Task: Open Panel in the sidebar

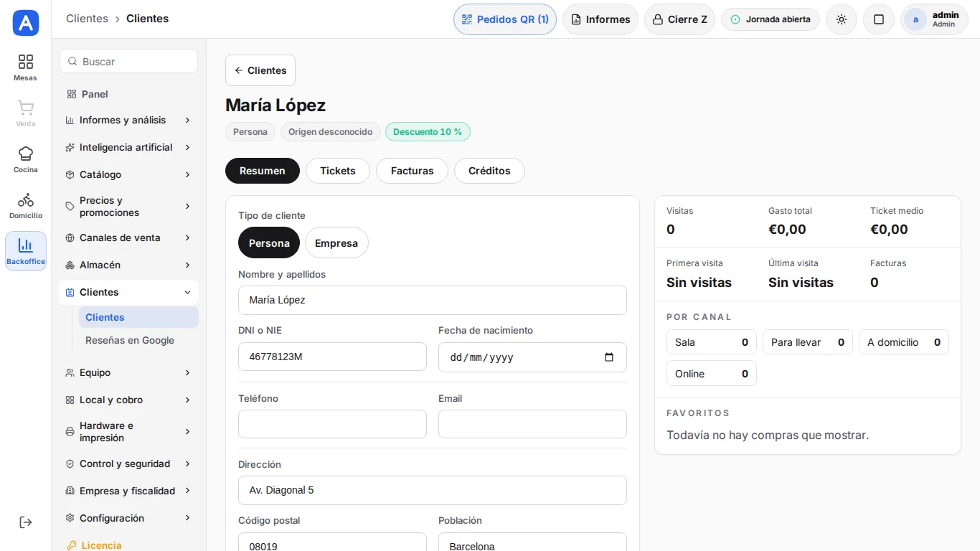Action: tap(128, 94)
